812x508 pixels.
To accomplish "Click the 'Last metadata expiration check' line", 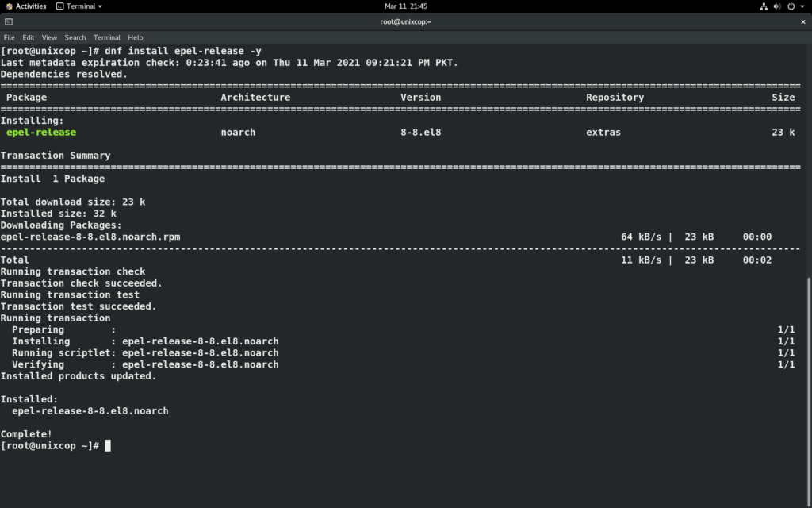I will click(229, 63).
